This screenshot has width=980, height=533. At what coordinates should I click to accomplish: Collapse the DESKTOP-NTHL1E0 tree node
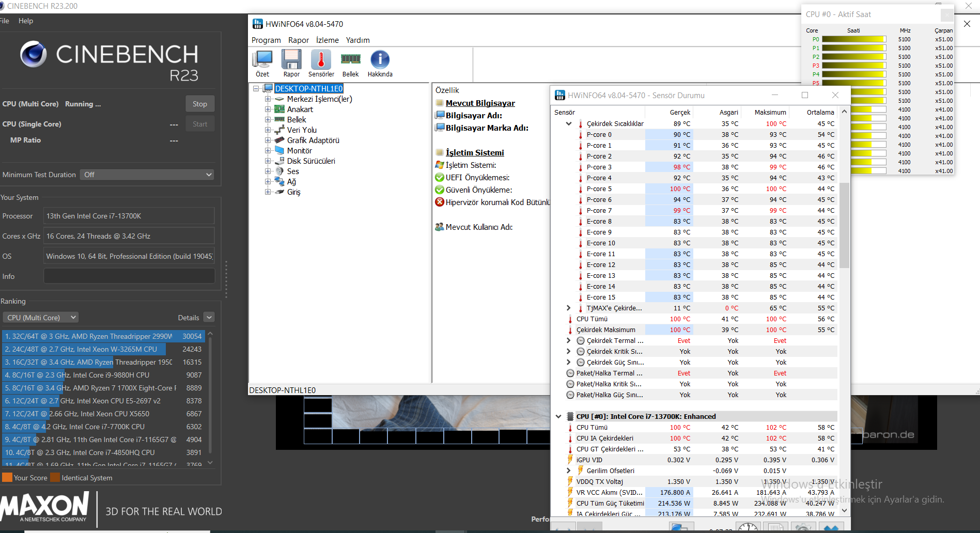pyautogui.click(x=256, y=89)
